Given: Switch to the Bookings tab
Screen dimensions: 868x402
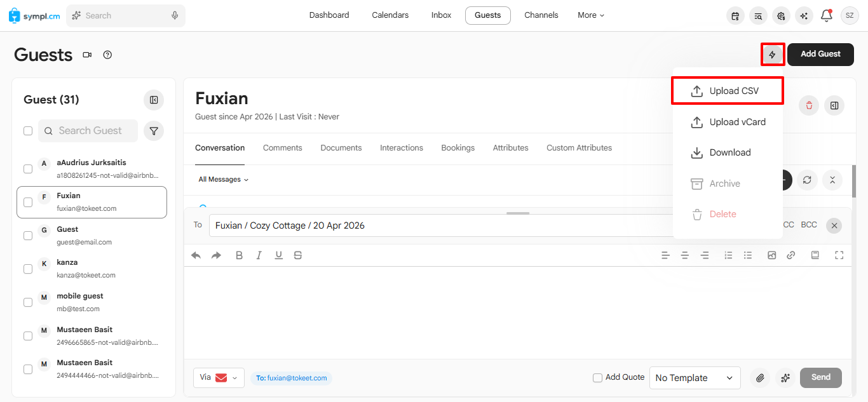Looking at the screenshot, I should [458, 148].
